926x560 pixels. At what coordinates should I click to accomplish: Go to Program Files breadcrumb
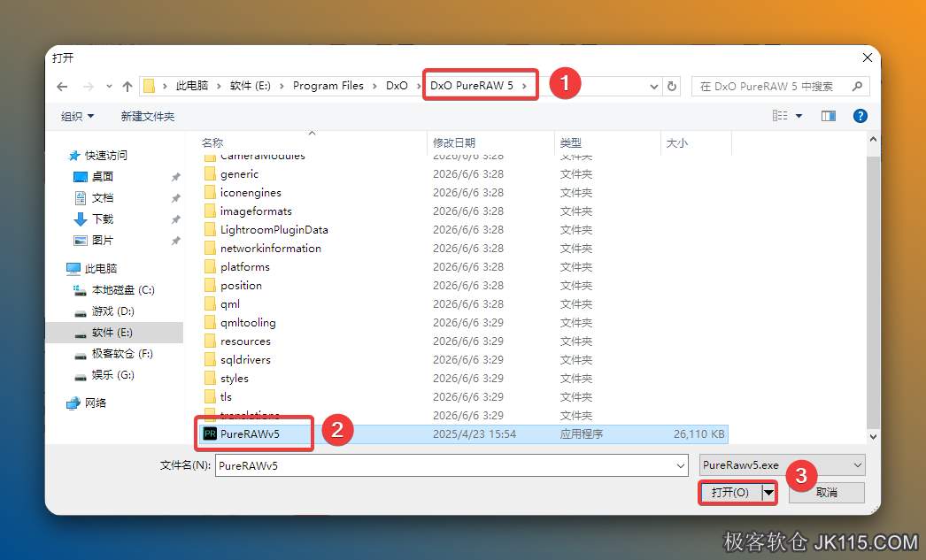[328, 86]
